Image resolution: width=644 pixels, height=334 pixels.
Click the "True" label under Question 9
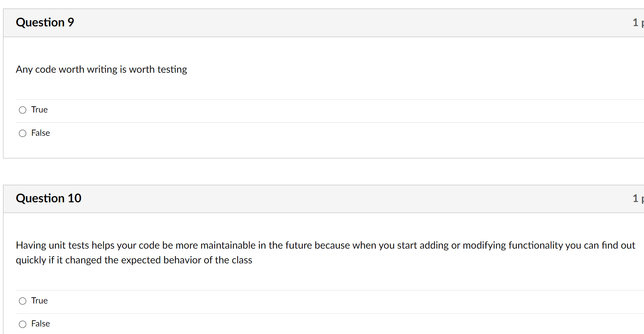(x=39, y=110)
